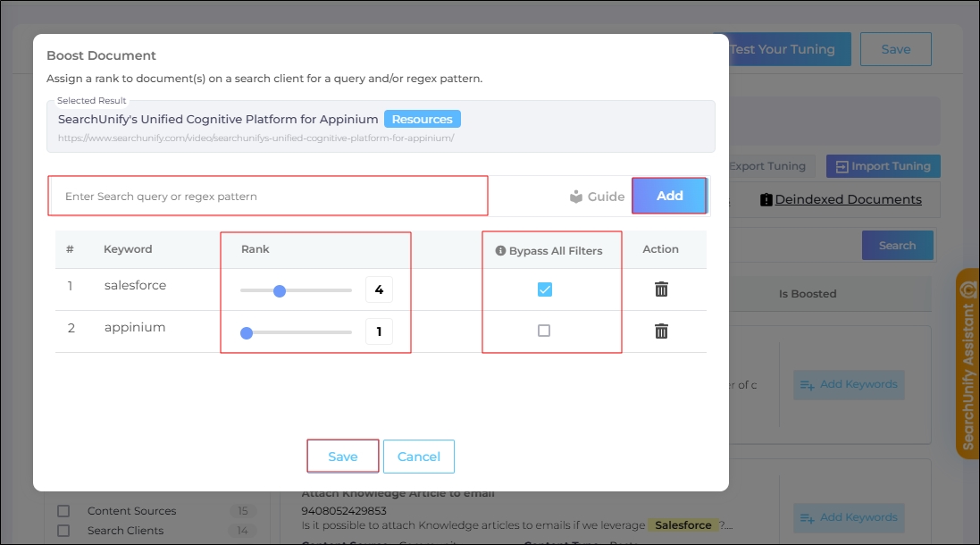
Task: Click the appinium rank slider handle
Action: pos(247,332)
